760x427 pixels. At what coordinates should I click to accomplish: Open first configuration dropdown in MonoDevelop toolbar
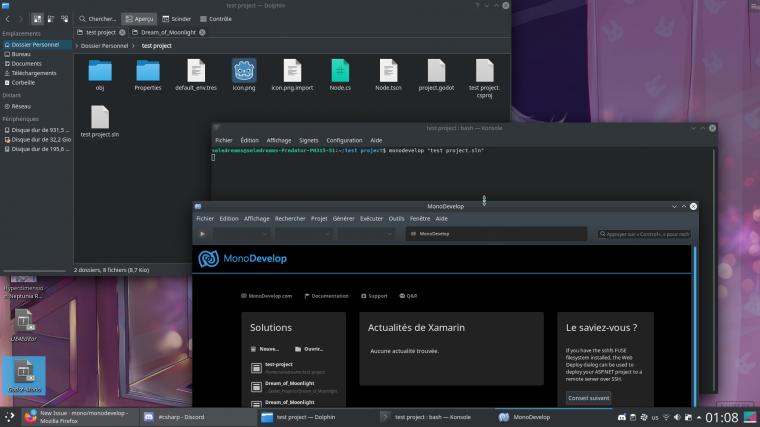[x=241, y=234]
